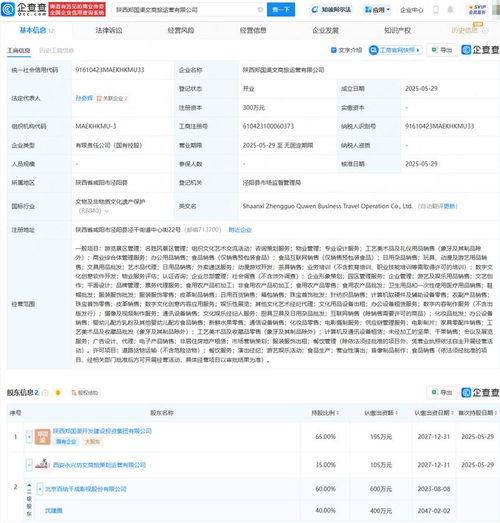Switch to the 经营风险 tab
The width and height of the screenshot is (500, 523).
tap(181, 30)
